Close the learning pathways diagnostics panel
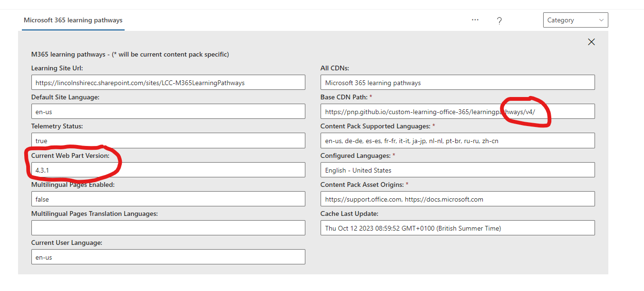644x291 pixels. (591, 42)
